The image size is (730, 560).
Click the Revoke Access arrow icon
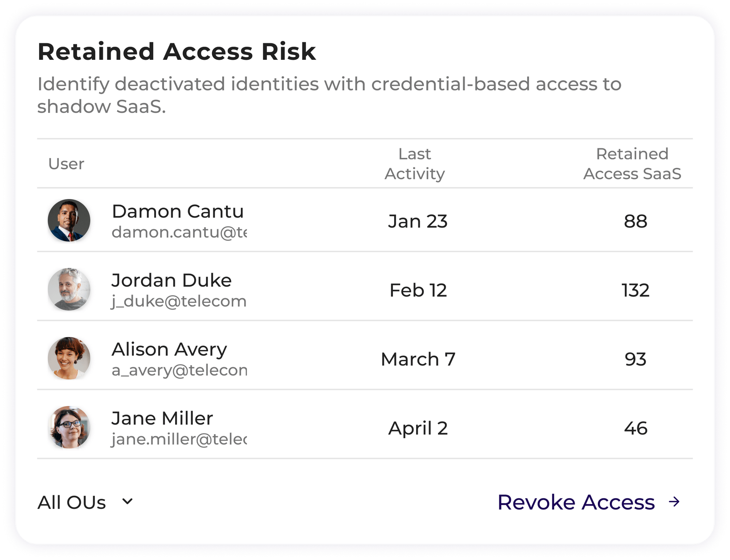pos(673,501)
